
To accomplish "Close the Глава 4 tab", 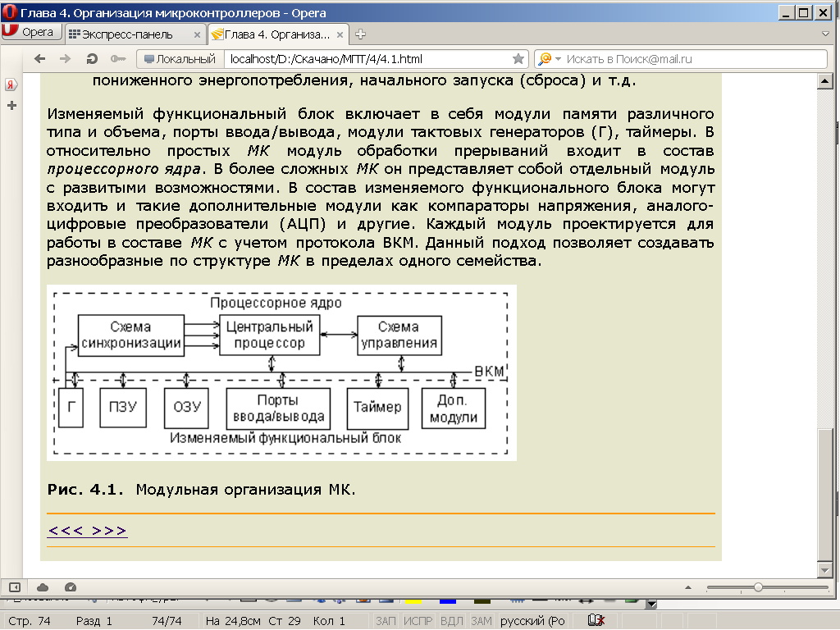I will (340, 34).
